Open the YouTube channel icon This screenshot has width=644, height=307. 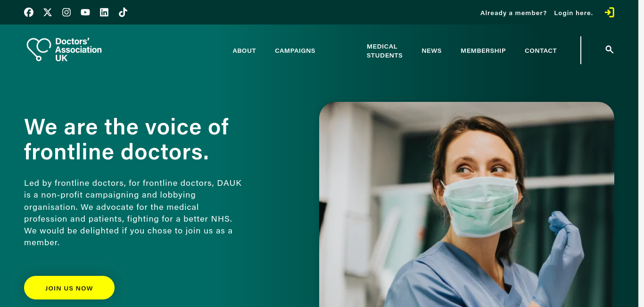tap(85, 12)
